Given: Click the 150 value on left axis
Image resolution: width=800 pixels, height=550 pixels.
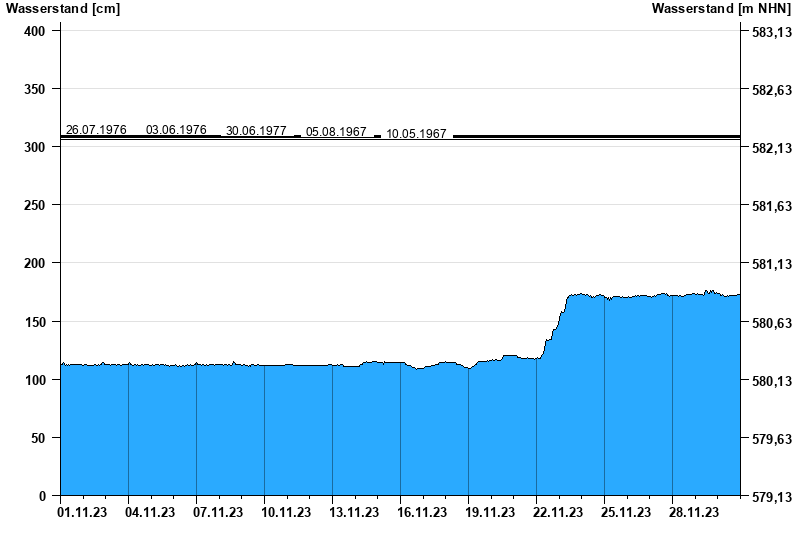Looking at the screenshot, I should 34,322.
